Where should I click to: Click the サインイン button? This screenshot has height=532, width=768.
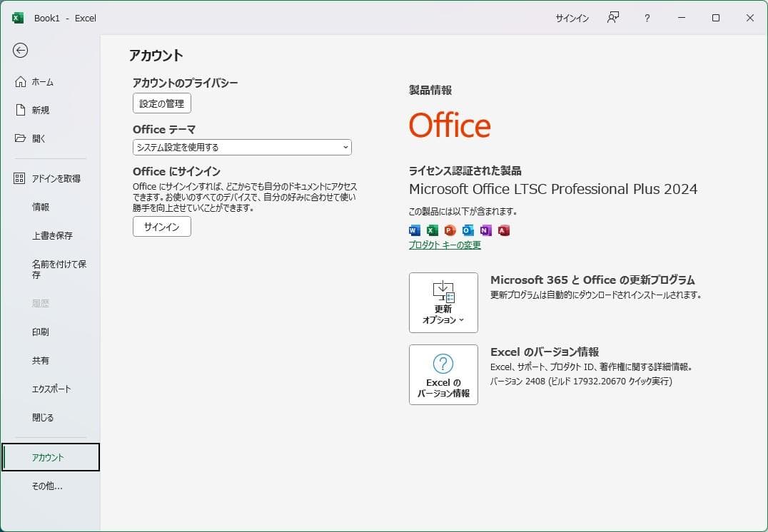161,227
